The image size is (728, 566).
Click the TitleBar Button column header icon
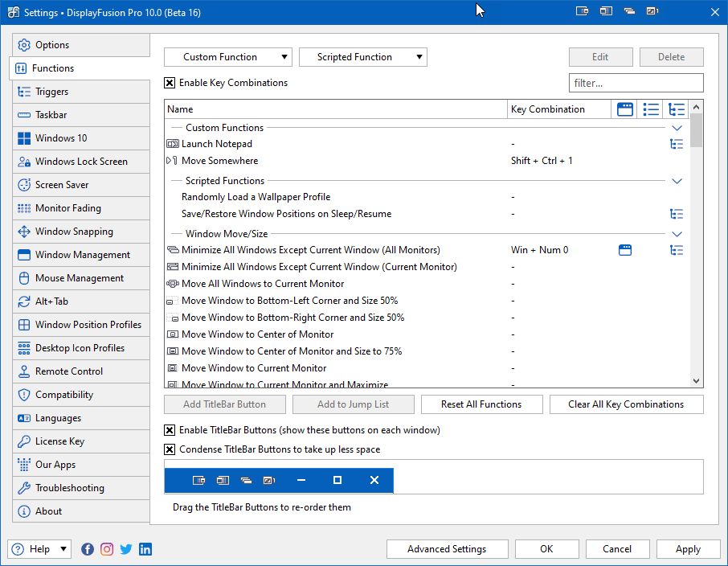[x=625, y=109]
